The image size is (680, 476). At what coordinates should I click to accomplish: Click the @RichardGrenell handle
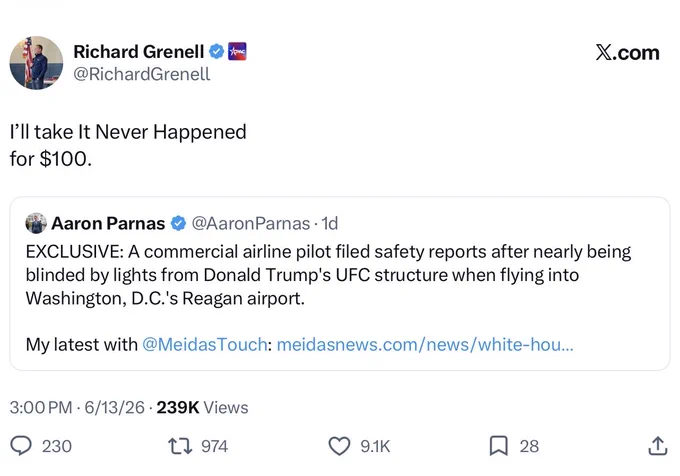point(142,74)
